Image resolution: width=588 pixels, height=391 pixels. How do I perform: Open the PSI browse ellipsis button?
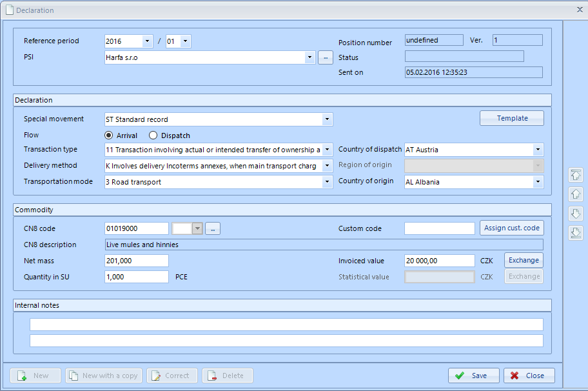(x=326, y=57)
